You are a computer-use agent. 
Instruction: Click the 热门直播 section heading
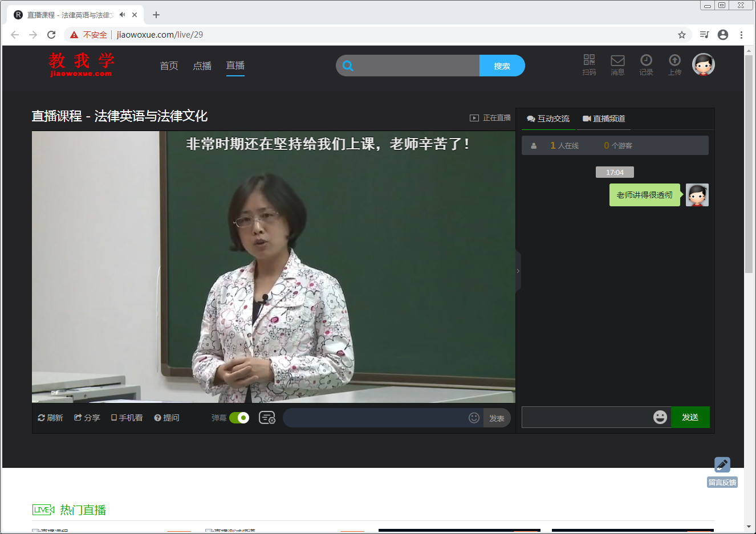(x=83, y=510)
